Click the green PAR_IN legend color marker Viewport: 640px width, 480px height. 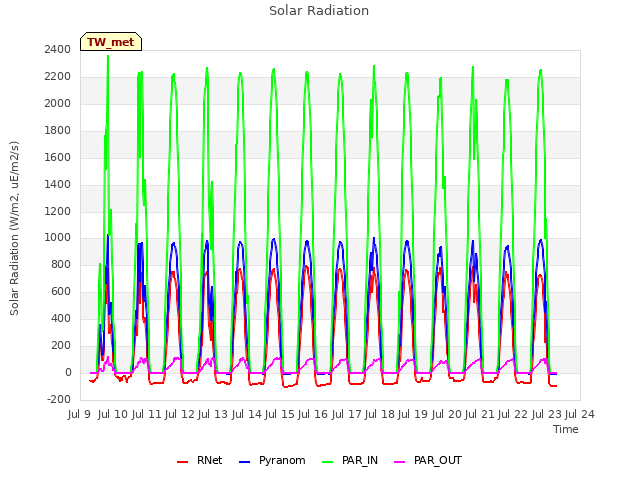[327, 462]
